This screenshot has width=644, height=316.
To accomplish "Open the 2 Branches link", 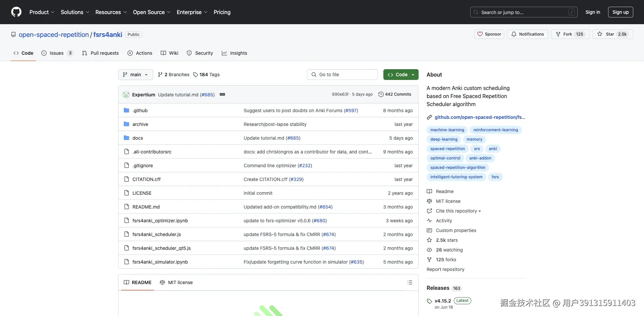I will click(x=174, y=75).
